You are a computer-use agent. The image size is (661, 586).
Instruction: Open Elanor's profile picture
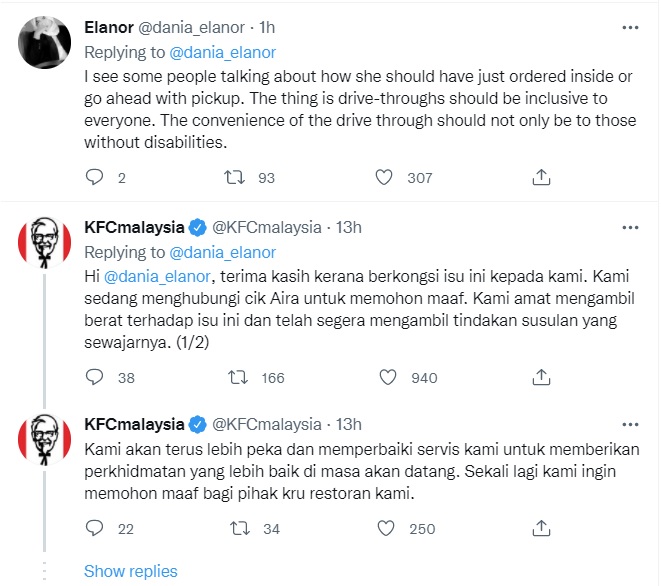(45, 41)
